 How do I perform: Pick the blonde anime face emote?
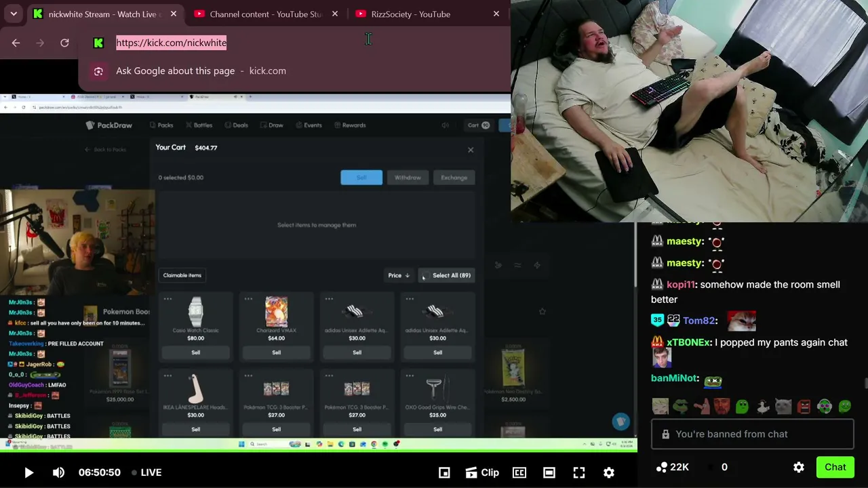(660, 406)
